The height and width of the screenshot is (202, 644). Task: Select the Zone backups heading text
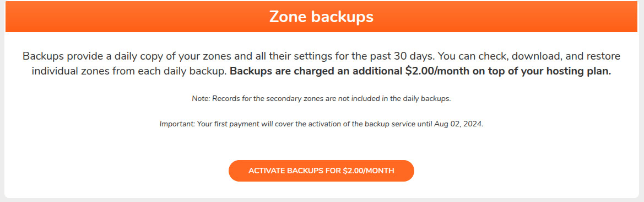pyautogui.click(x=321, y=17)
